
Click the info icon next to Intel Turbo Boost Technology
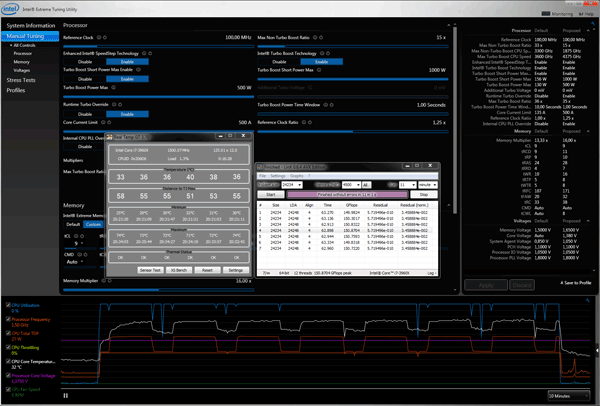click(x=322, y=54)
